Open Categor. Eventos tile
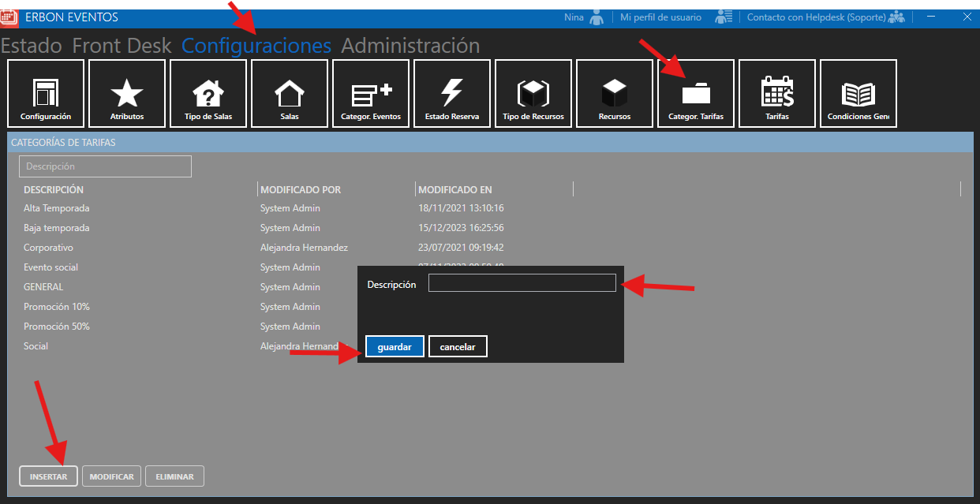980x504 pixels. (x=371, y=93)
